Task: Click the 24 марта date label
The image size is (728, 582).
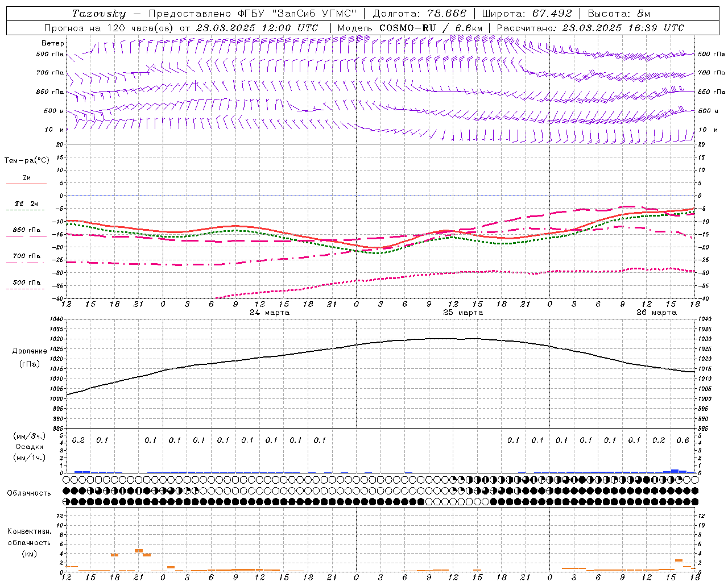Action: point(270,313)
